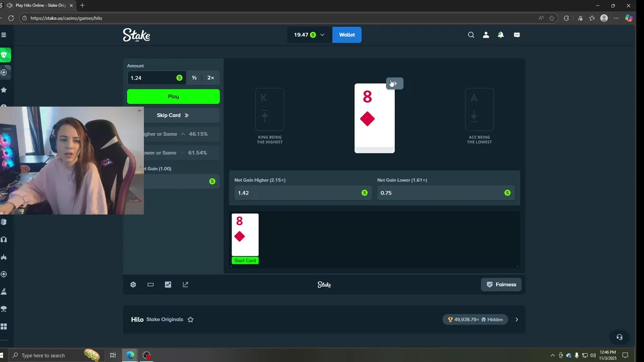644x362 pixels.
Task: Open Edge Settings and more menu
Action: pos(616,18)
